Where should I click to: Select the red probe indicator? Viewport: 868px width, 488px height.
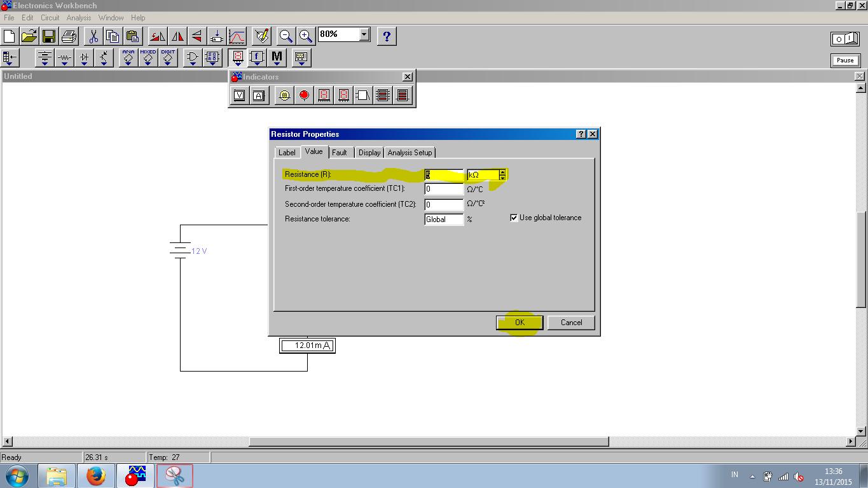(304, 95)
